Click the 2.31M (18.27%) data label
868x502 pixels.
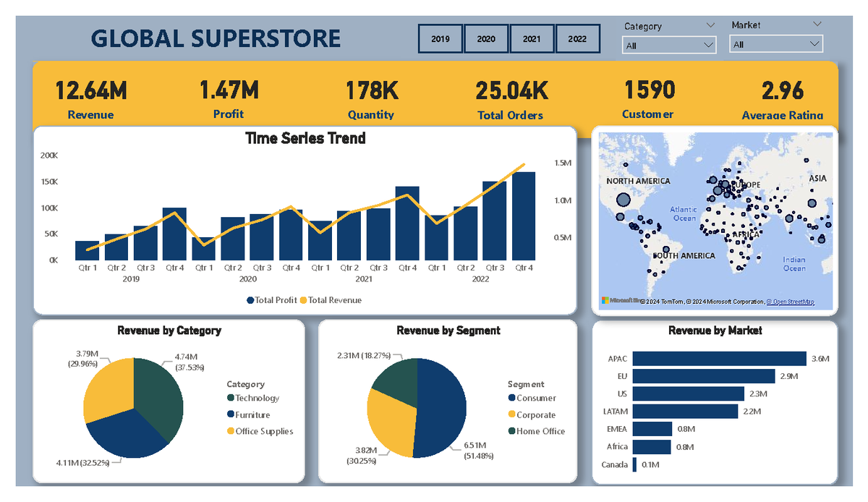point(364,356)
